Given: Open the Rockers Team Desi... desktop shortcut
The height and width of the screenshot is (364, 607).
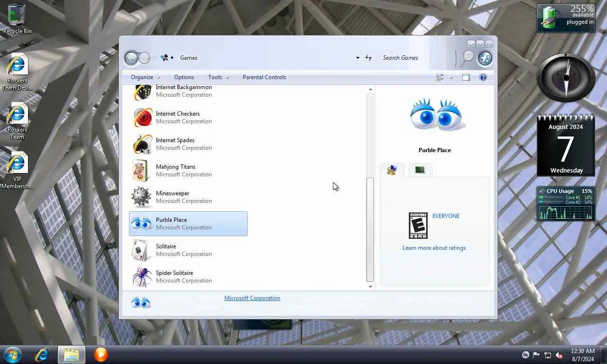Looking at the screenshot, I should pyautogui.click(x=17, y=72).
